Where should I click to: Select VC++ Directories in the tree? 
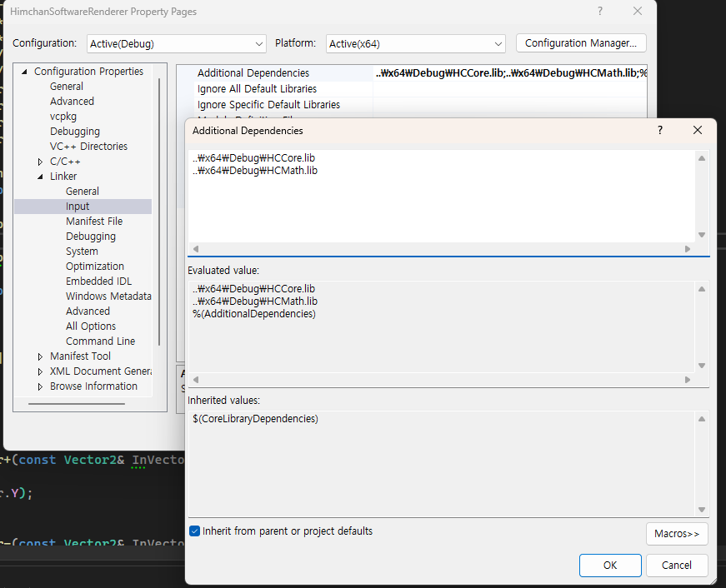pos(88,147)
